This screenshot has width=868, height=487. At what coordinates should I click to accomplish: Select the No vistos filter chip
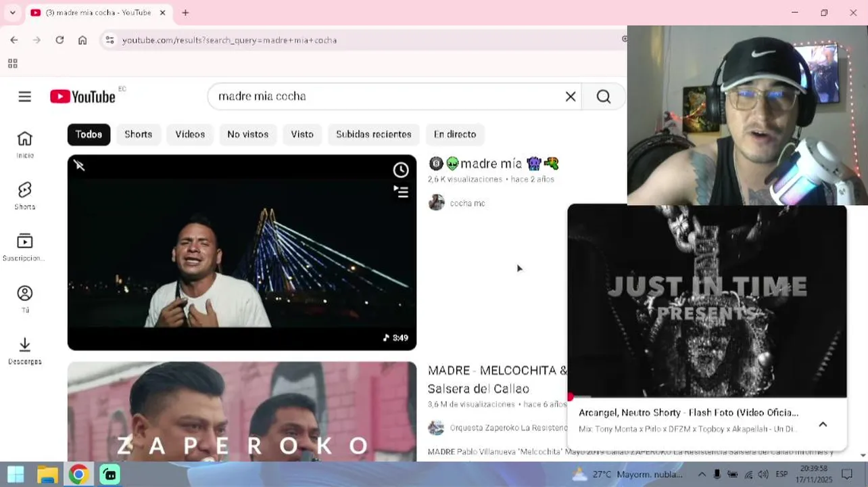(x=248, y=135)
